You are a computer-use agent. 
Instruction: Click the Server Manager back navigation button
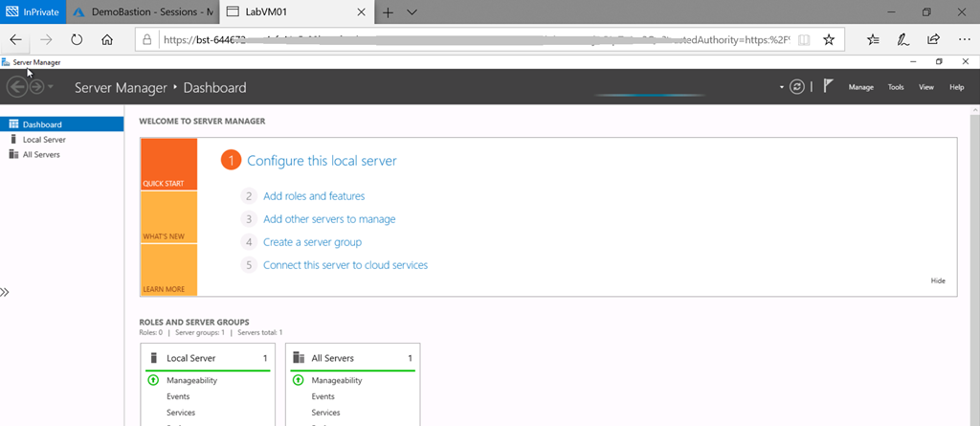(17, 87)
